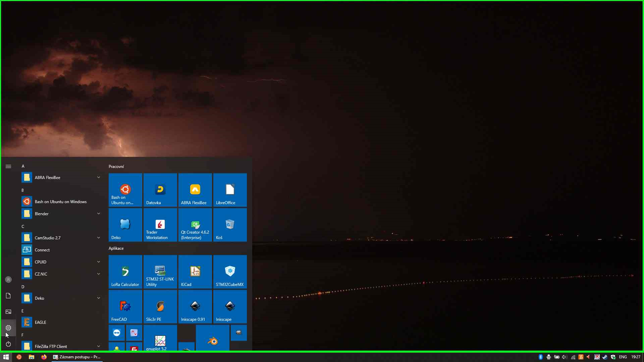
Task: Open Settings gear in Start sidebar
Action: click(8, 328)
